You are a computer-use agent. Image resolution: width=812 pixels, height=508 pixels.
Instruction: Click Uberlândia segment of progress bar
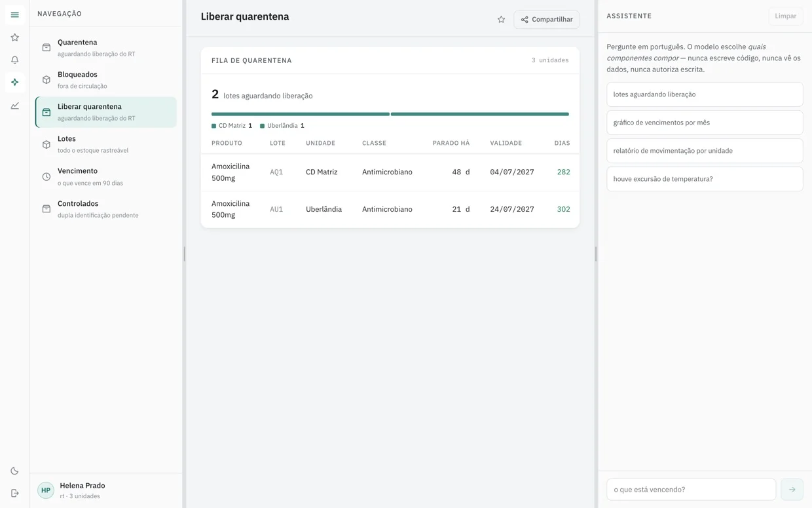tap(480, 114)
